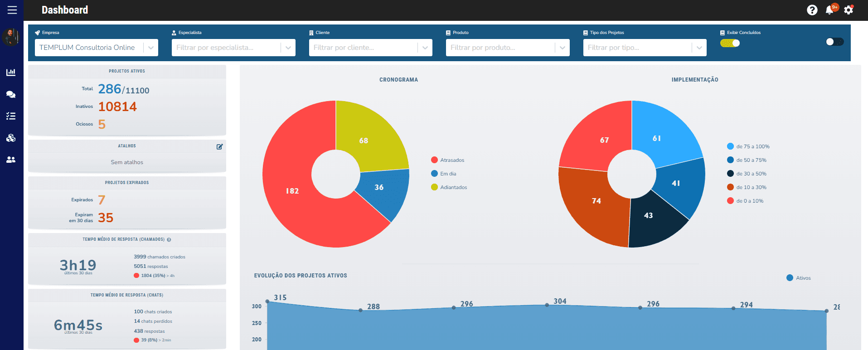Click the Filtrar por especialista input
This screenshot has width=868, height=350.
tap(227, 48)
